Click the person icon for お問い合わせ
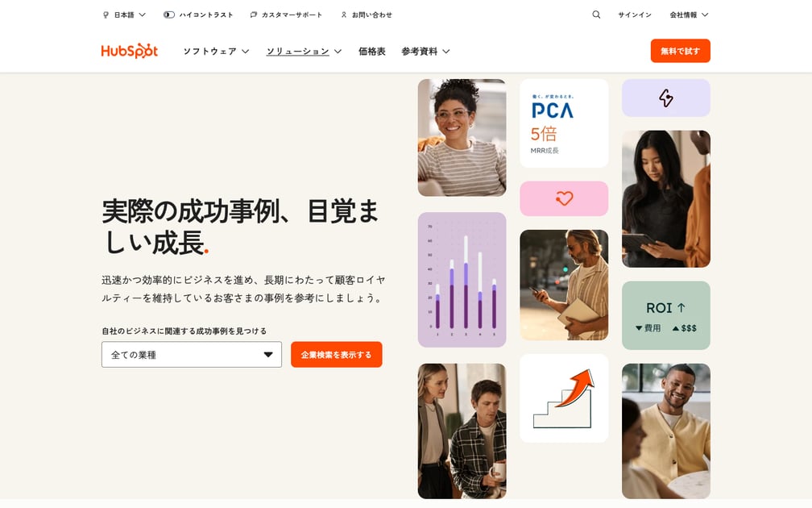812x508 pixels. coord(344,15)
